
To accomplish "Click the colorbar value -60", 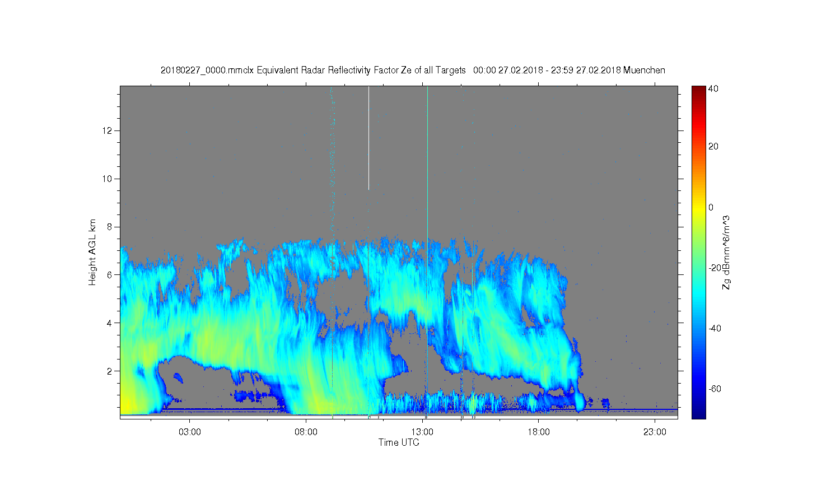I will (715, 389).
